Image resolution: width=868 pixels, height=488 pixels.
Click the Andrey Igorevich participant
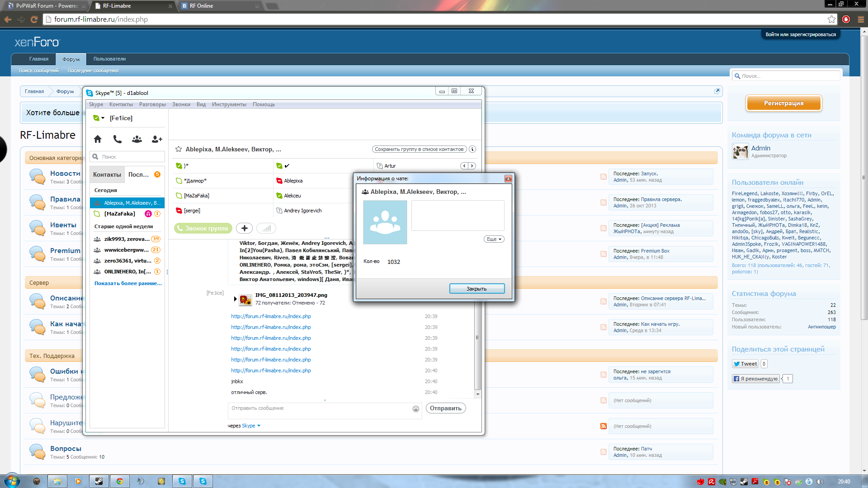tap(302, 211)
